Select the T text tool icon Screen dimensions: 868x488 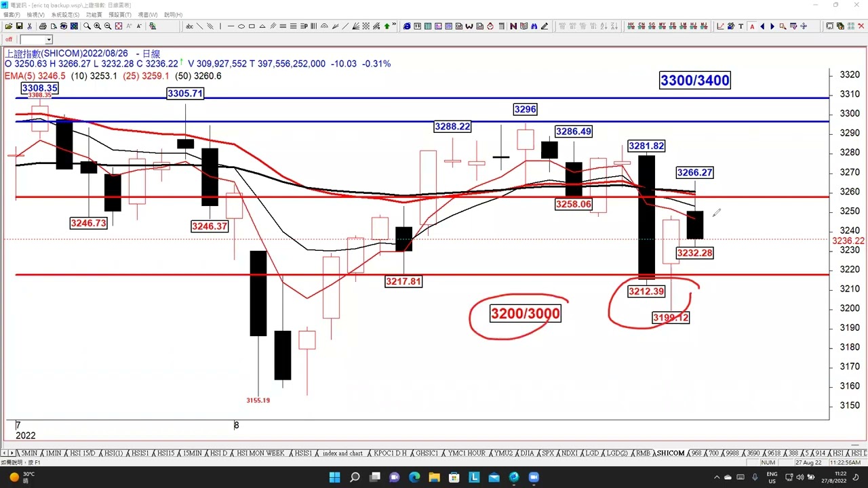pos(741,26)
